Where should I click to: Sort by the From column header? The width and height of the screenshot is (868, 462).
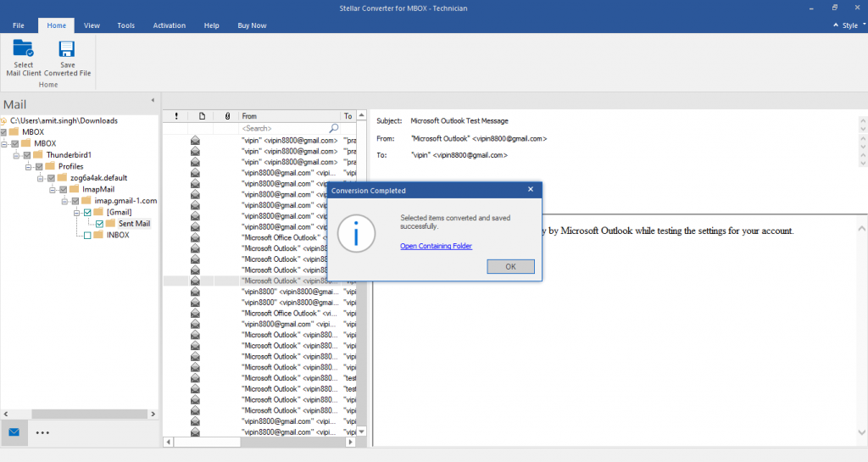(x=290, y=116)
